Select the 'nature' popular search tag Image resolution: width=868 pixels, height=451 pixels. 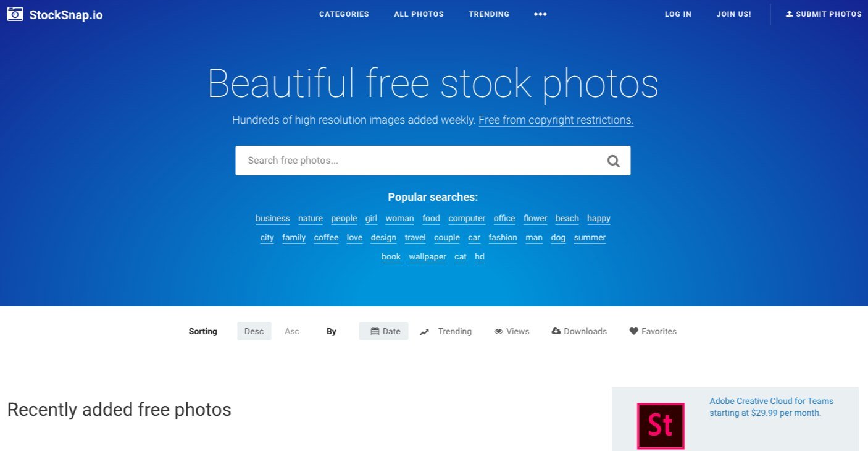311,219
